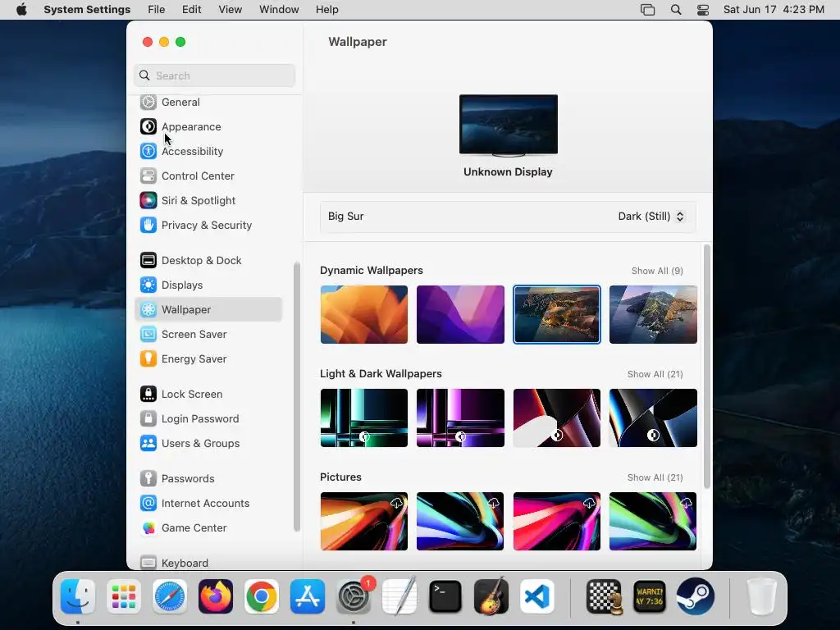
Task: Click the date and time clock
Action: (774, 10)
